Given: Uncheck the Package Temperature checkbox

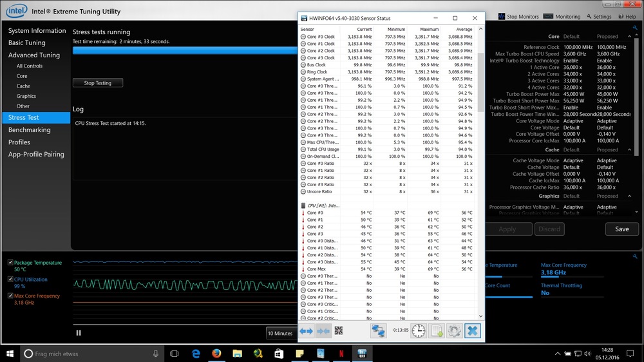Looking at the screenshot, I should pyautogui.click(x=10, y=263).
